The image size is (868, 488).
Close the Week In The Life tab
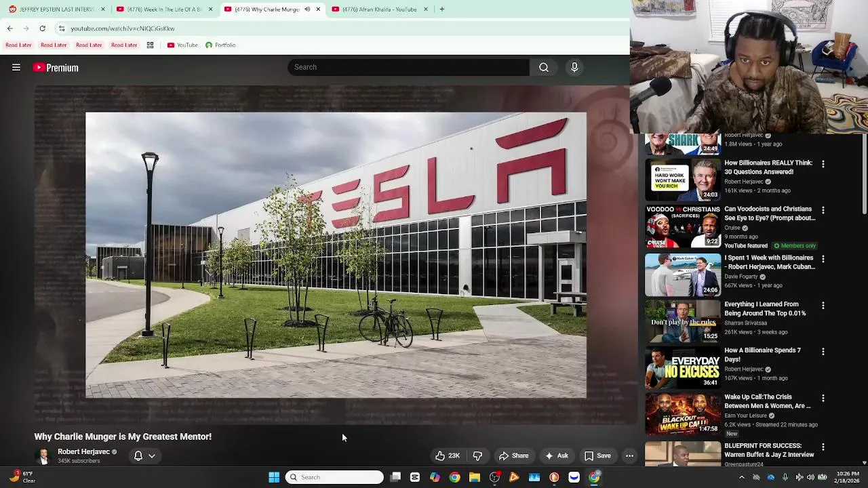pyautogui.click(x=210, y=9)
